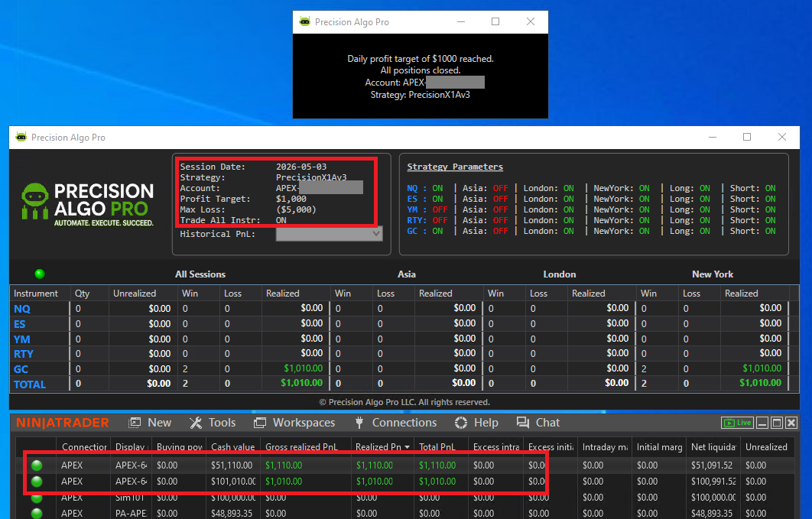Click Profit Target value $1,000
The image size is (812, 519).
tap(291, 199)
